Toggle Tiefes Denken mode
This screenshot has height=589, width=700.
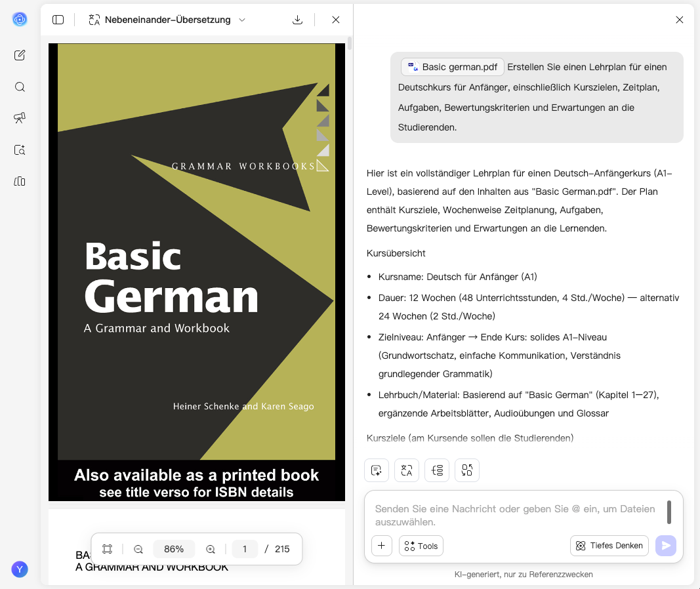point(609,546)
